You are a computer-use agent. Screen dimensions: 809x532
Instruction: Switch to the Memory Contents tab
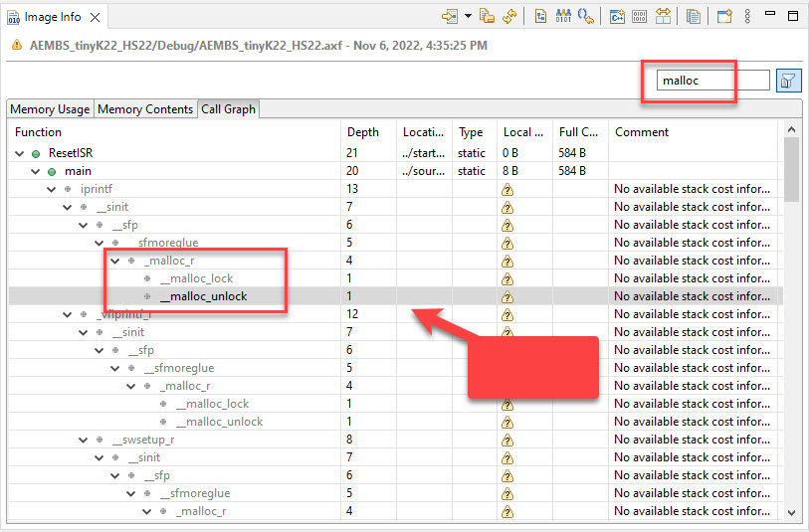[x=145, y=109]
